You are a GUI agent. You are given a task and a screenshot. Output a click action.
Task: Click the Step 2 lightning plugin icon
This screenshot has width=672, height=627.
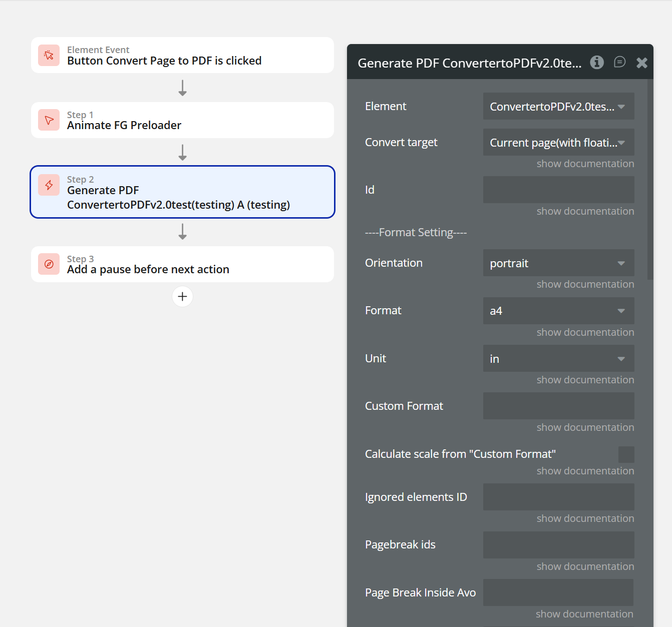[x=49, y=185]
